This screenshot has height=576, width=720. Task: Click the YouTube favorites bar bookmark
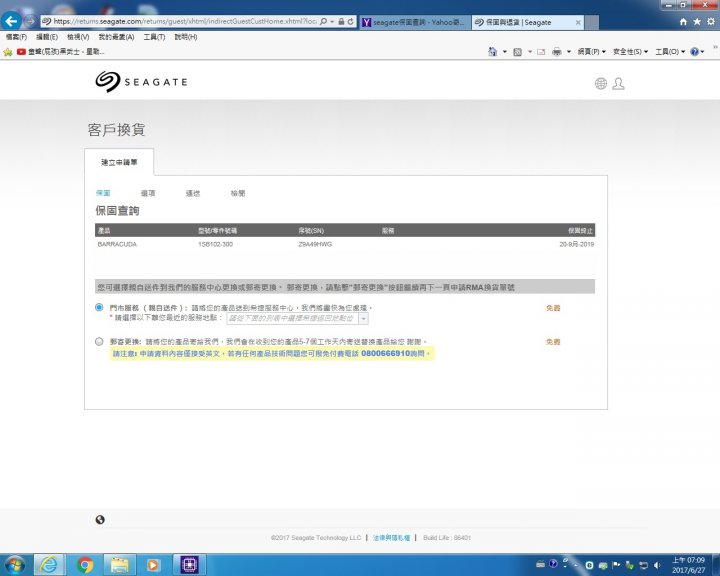pyautogui.click(x=61, y=52)
